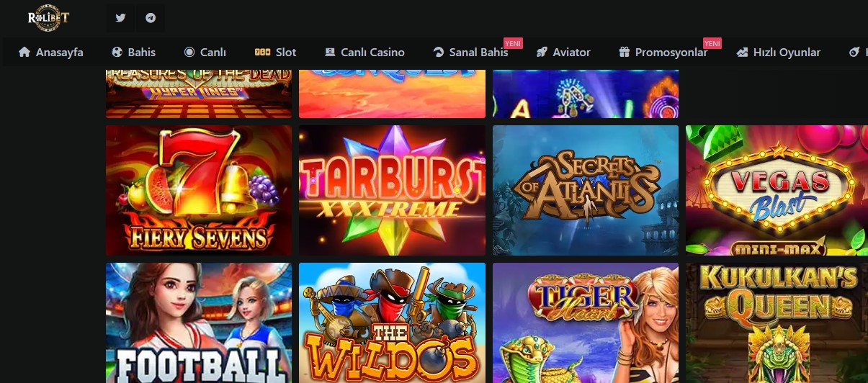Open the Telegram social icon
The image size is (868, 383).
(151, 18)
